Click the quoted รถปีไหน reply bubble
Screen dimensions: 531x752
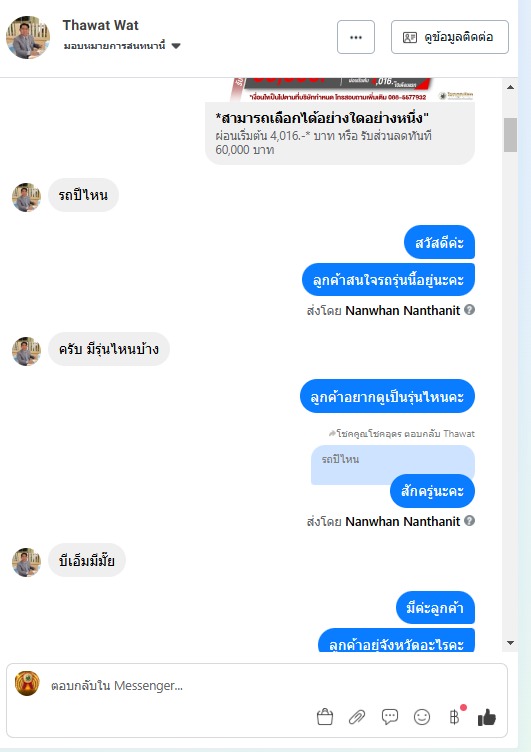pyautogui.click(x=392, y=464)
